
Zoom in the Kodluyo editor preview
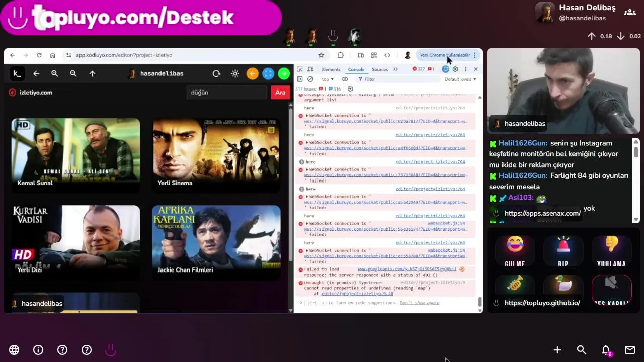[54, 74]
